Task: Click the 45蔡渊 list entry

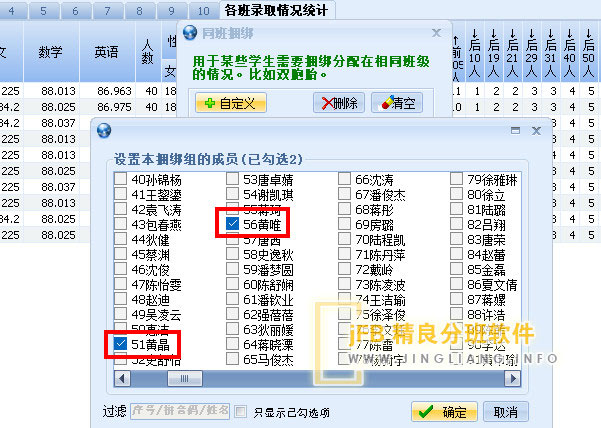Action: [x=151, y=255]
